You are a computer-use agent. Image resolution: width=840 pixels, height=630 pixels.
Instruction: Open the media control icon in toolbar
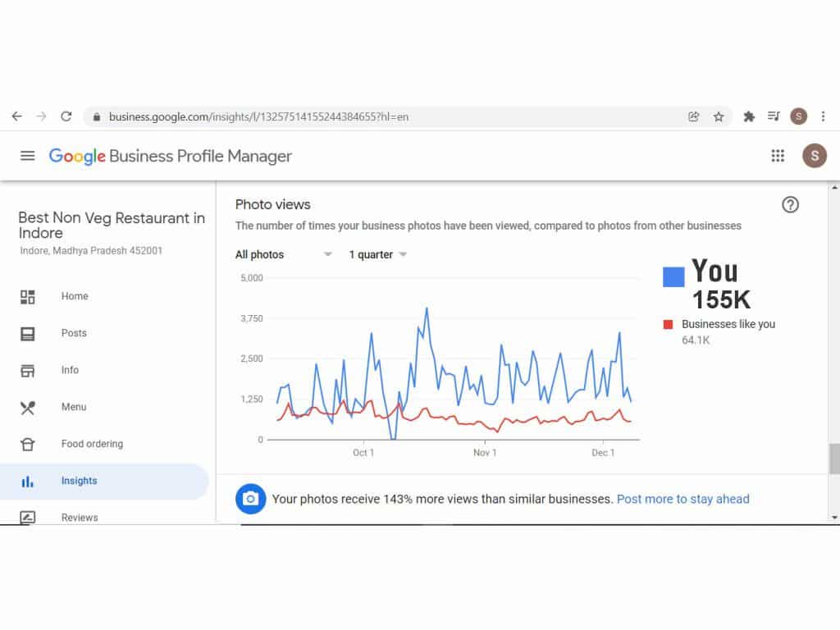(x=774, y=116)
